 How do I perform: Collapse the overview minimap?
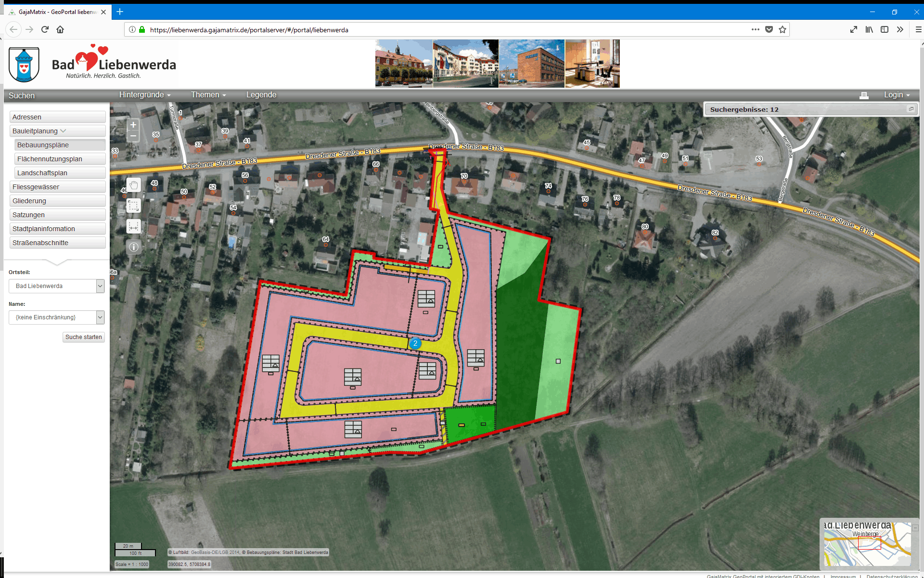pyautogui.click(x=915, y=527)
